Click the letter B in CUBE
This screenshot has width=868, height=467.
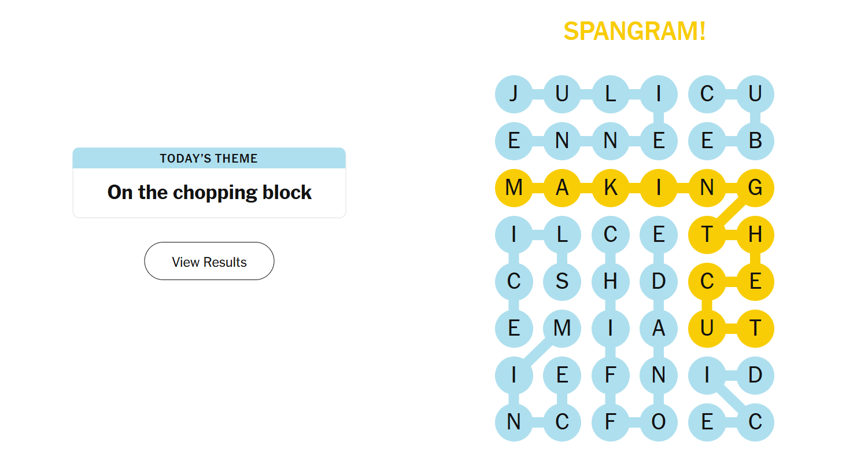coord(755,141)
